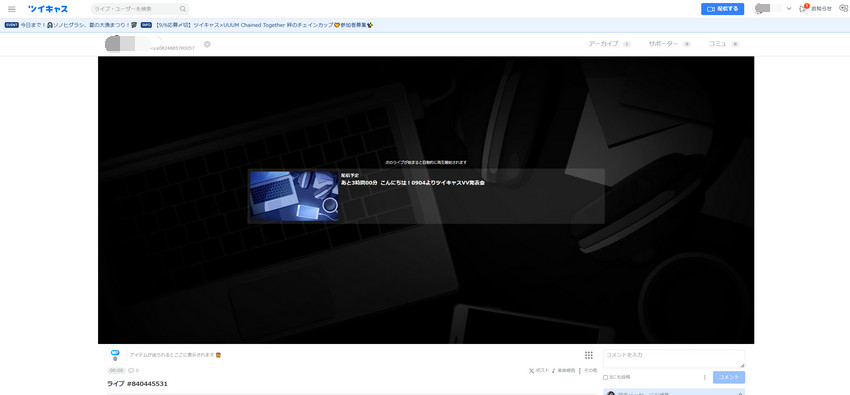
Task: Submit with the コメント button
Action: tap(729, 377)
